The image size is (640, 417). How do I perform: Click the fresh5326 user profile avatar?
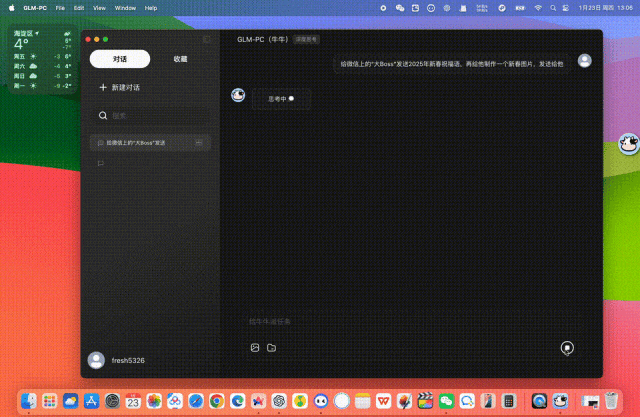click(x=96, y=360)
